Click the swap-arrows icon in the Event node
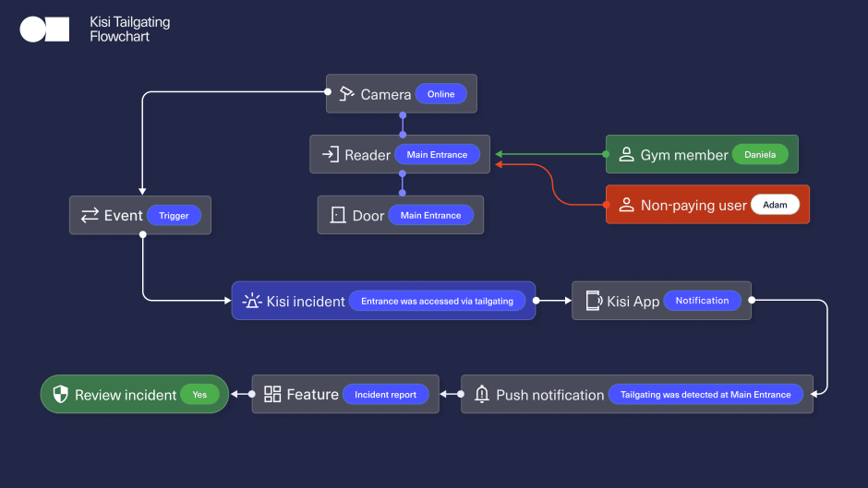This screenshot has width=868, height=488. click(90, 215)
